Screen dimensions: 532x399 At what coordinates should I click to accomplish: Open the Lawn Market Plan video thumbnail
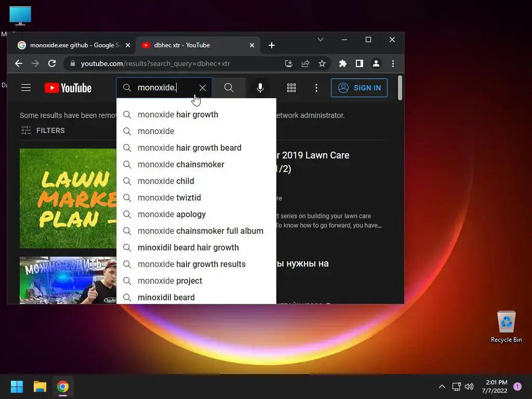[x=68, y=198]
